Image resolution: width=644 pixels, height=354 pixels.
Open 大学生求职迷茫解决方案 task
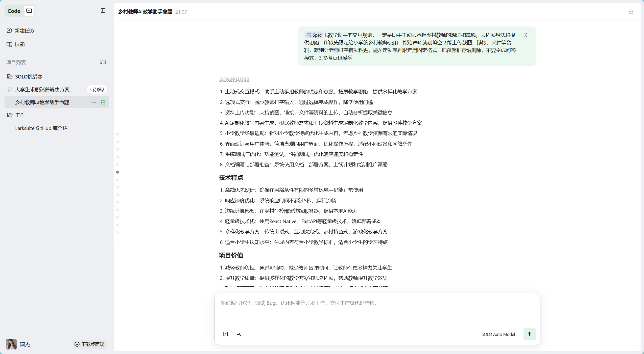pos(42,90)
